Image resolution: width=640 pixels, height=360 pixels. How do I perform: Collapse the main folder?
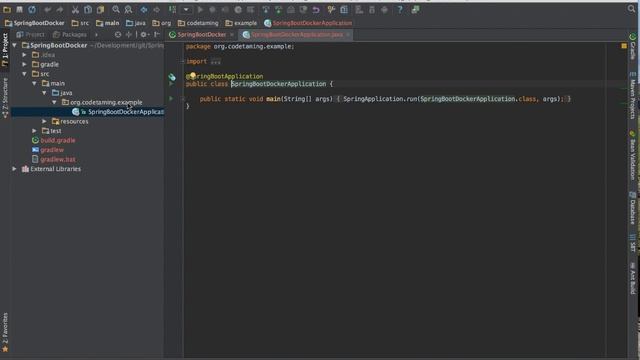coord(34,83)
